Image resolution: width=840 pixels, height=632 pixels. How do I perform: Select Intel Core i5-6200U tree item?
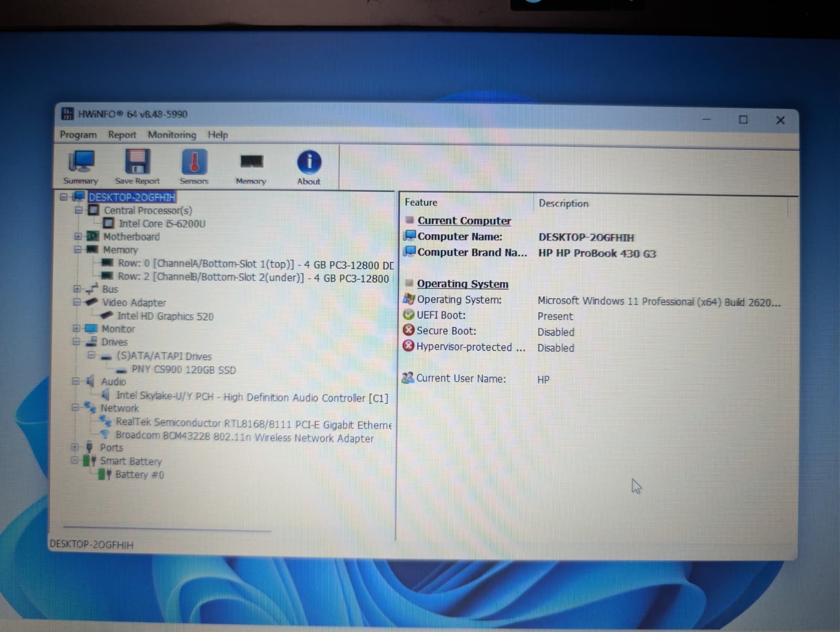162,224
